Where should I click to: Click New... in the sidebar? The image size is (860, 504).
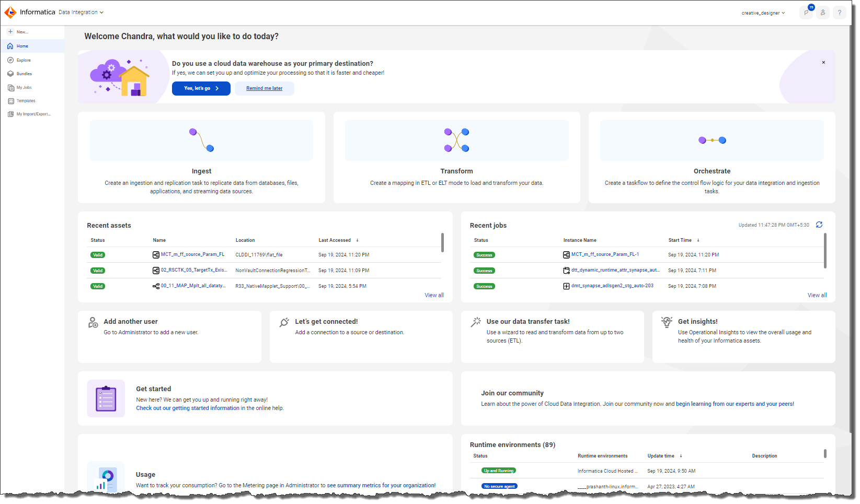pos(18,32)
